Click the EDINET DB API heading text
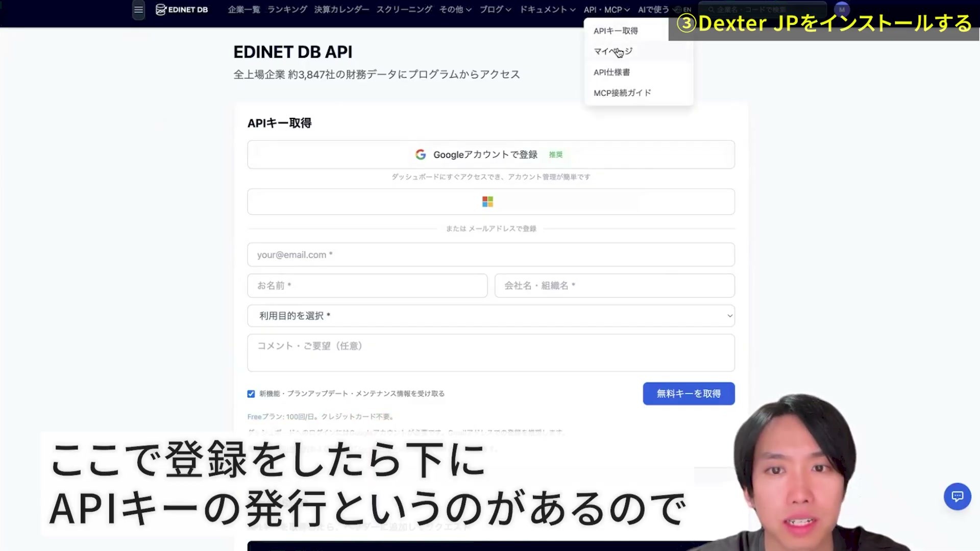Screen dimensions: 980x551 (293, 52)
